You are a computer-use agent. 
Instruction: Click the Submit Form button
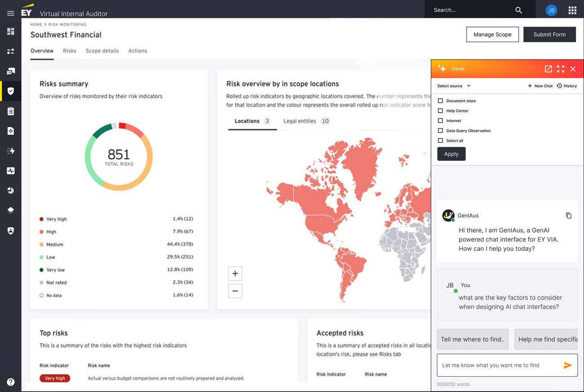549,35
